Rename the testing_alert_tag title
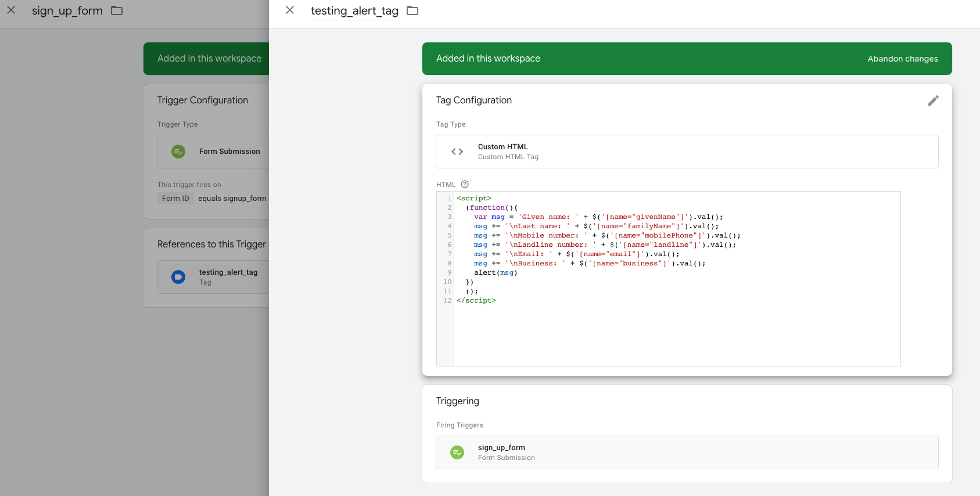This screenshot has height=496, width=980. pyautogui.click(x=354, y=10)
